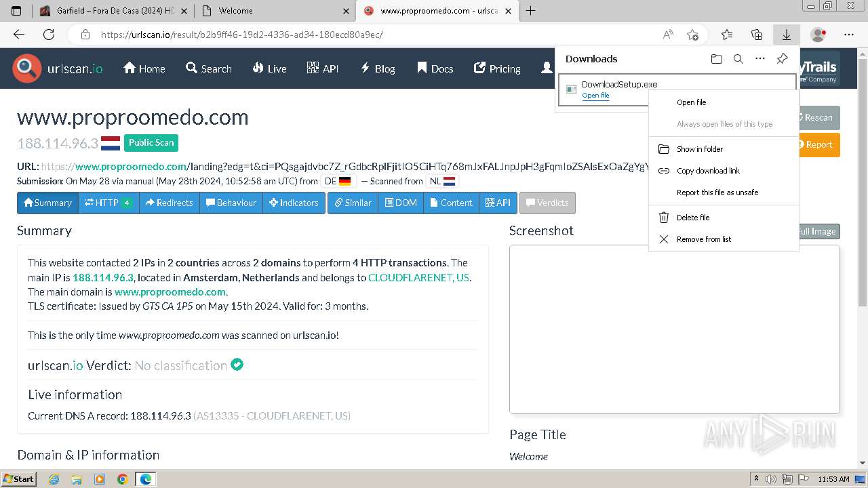This screenshot has width=868, height=488.
Task: Search downloads with magnifier icon
Action: pyautogui.click(x=738, y=59)
